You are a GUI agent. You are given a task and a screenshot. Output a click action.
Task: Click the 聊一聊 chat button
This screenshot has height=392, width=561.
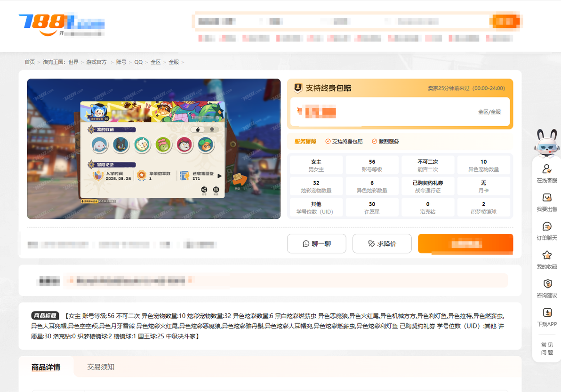tap(316, 244)
